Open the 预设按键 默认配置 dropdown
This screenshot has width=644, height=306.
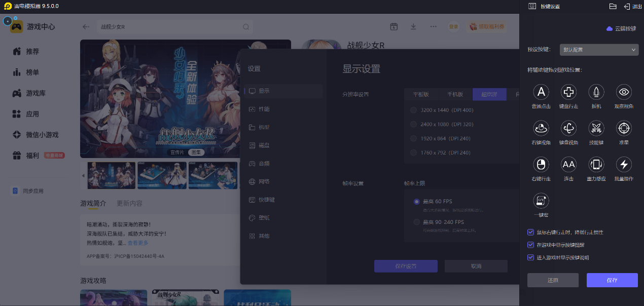(599, 50)
